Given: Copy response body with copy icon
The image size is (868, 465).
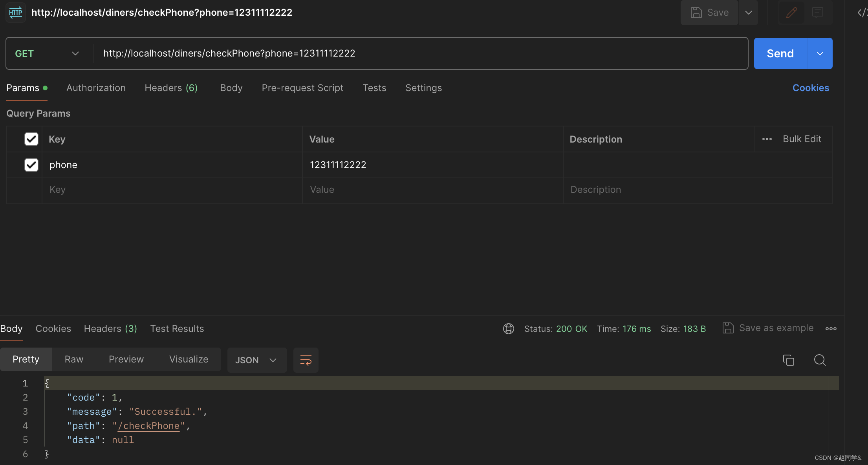Looking at the screenshot, I should tap(788, 360).
